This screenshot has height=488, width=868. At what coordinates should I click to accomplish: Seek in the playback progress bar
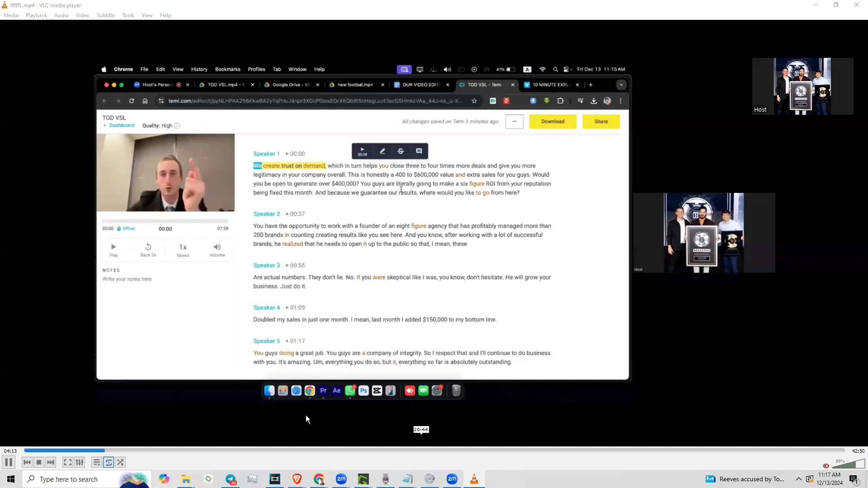click(x=434, y=450)
